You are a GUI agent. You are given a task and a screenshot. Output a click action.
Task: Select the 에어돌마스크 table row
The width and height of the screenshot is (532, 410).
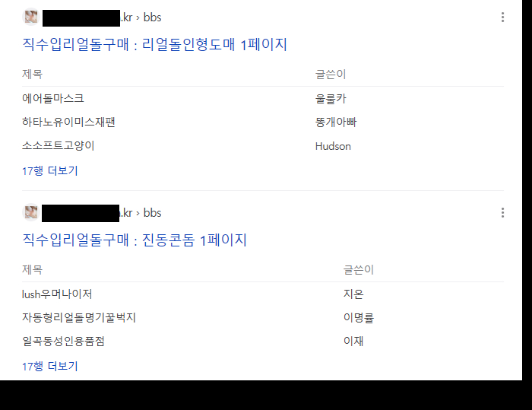coord(53,98)
